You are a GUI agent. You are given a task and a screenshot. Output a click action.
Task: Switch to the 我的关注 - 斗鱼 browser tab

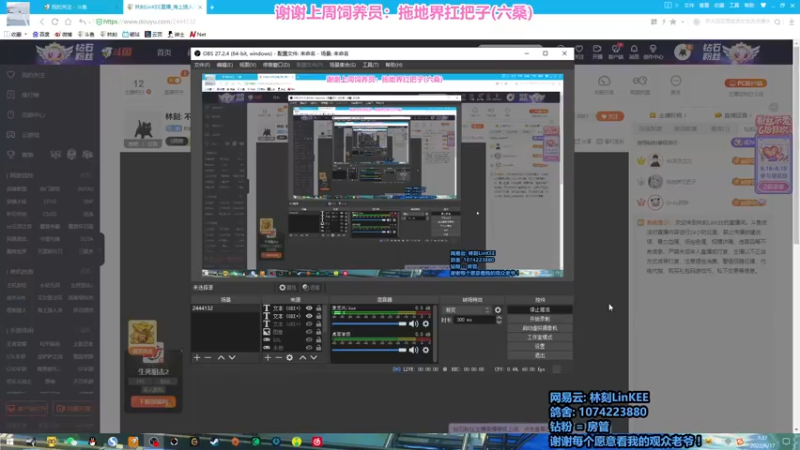point(77,7)
